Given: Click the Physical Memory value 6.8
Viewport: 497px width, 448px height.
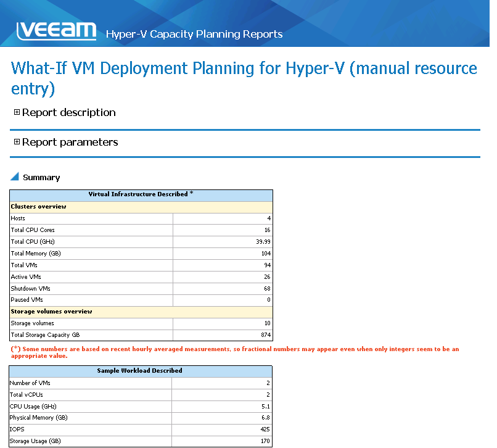Looking at the screenshot, I should point(266,418).
